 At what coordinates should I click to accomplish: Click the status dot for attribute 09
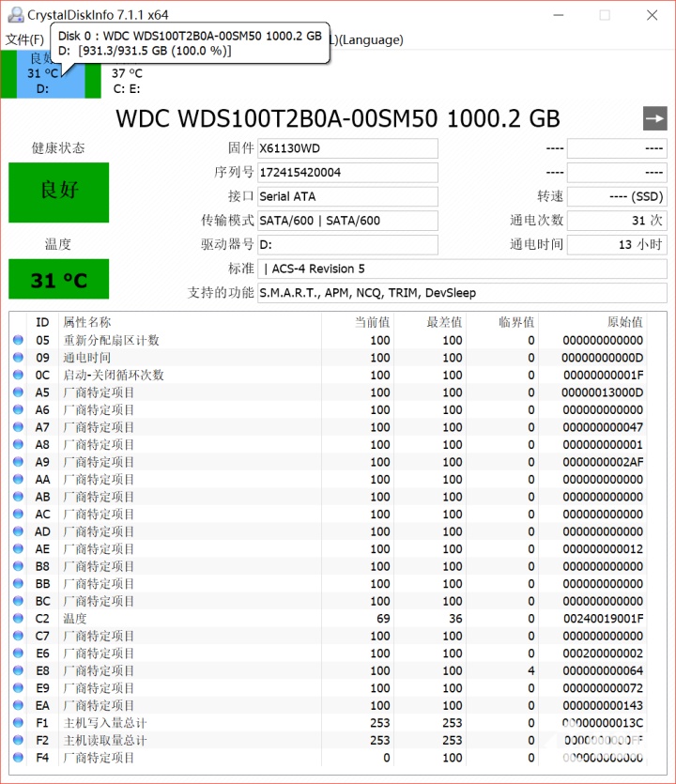pyautogui.click(x=19, y=358)
